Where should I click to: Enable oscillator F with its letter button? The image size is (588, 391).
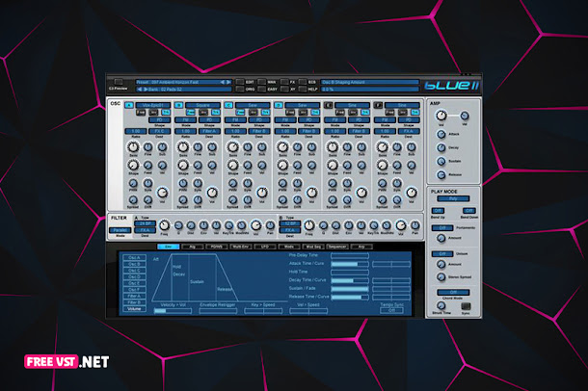pos(378,105)
